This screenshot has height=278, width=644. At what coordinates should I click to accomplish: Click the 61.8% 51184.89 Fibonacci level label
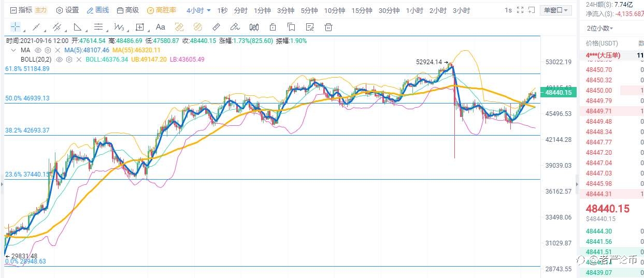coord(27,68)
